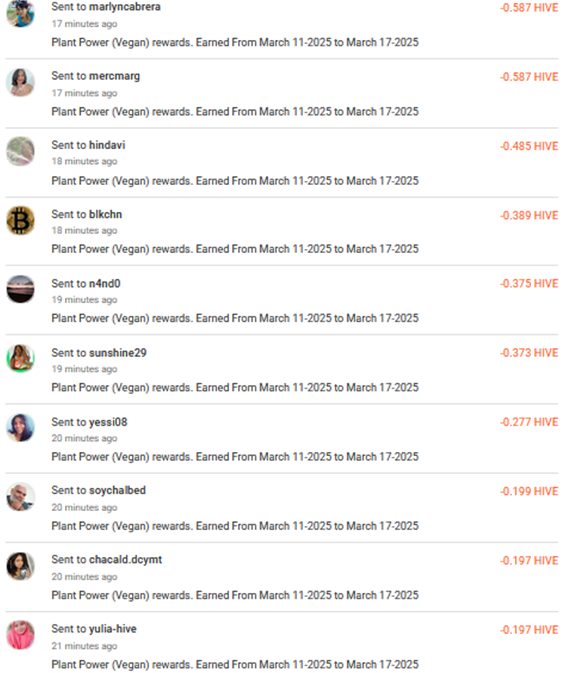
Task: Open marlyncabrera's profile avatar
Action: click(x=20, y=13)
